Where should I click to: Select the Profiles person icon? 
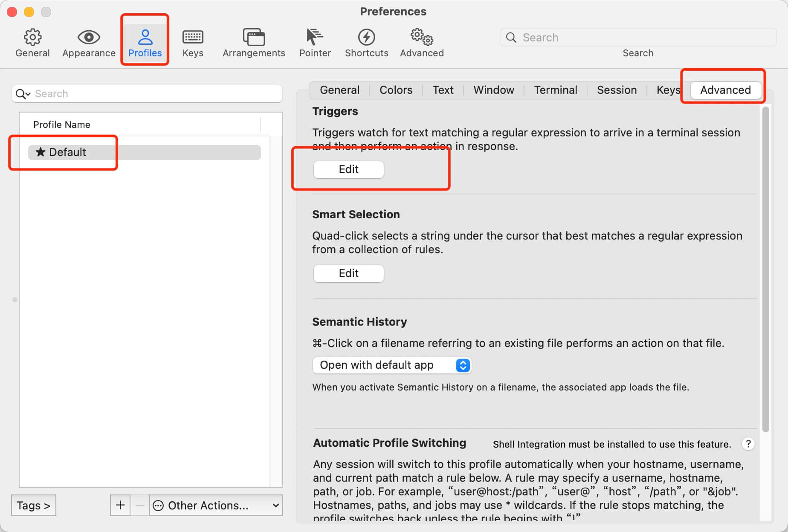click(x=145, y=38)
